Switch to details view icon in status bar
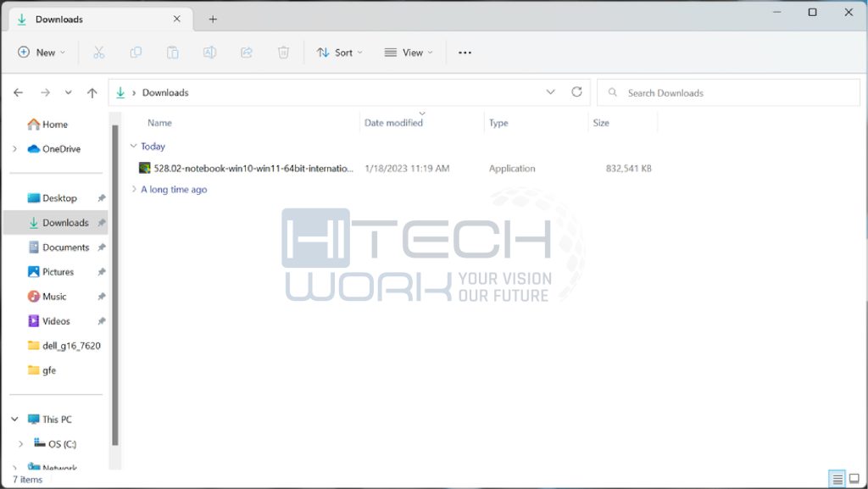The image size is (868, 489). click(x=837, y=479)
